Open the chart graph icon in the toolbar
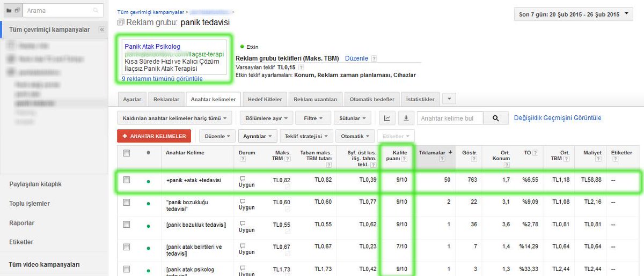 (x=387, y=118)
